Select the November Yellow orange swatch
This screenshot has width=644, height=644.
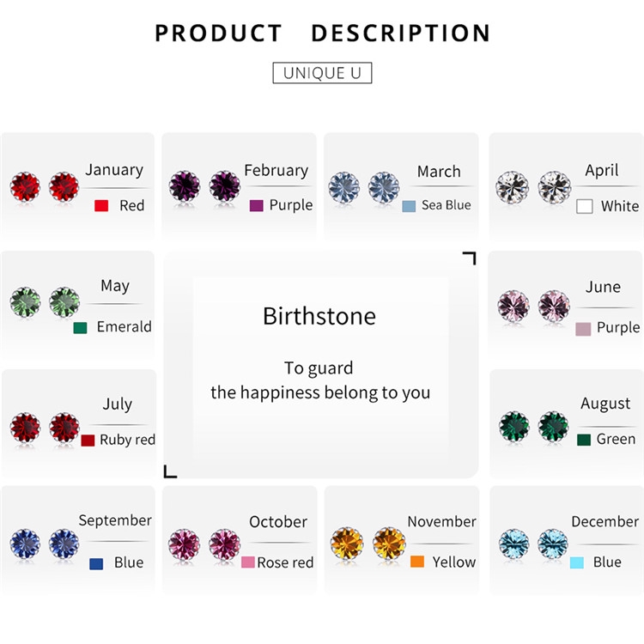point(417,562)
